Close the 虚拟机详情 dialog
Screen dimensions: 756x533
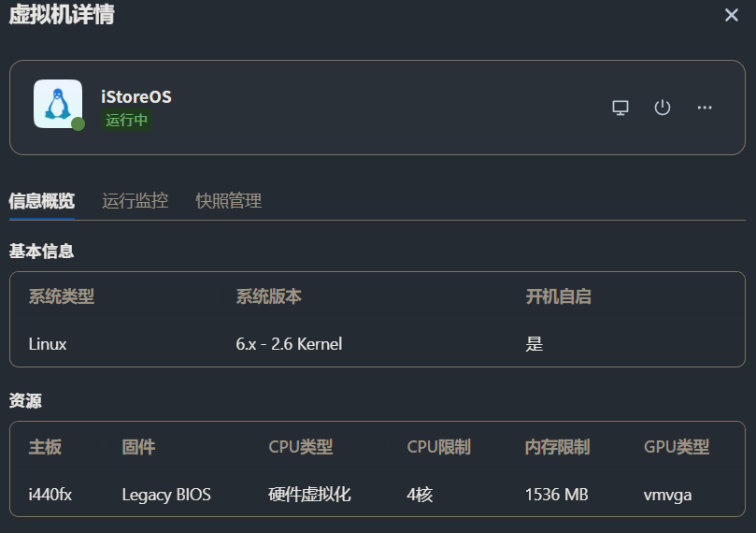[732, 15]
